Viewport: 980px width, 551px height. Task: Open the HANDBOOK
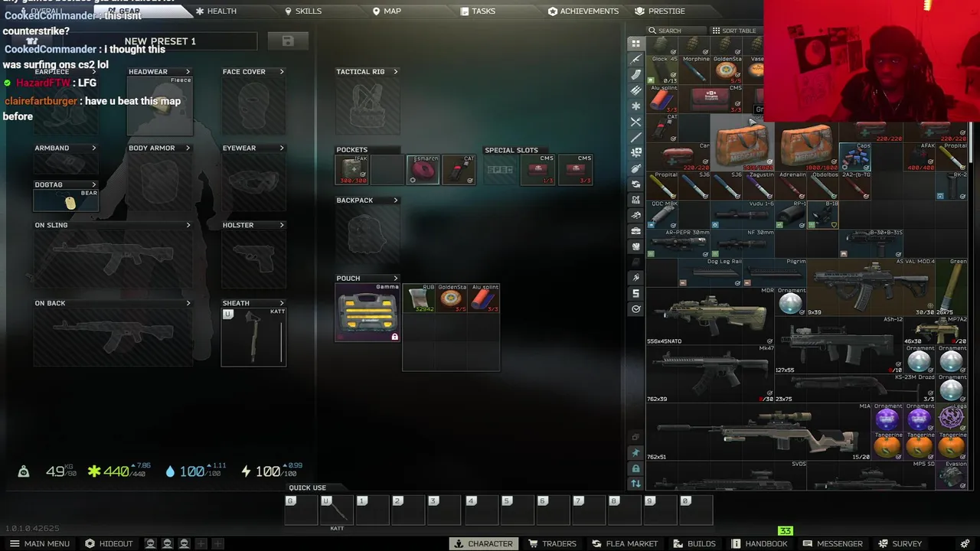[759, 543]
